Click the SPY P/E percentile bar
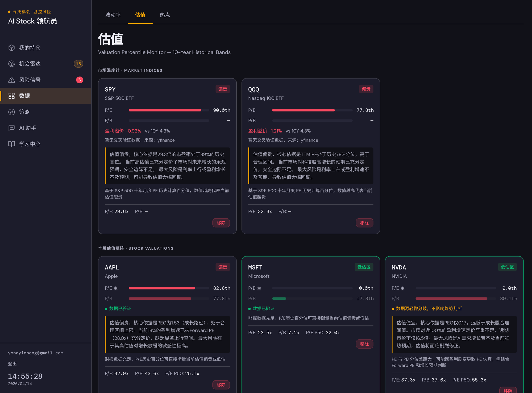Screen dimensions: 532x393 pos(169,110)
